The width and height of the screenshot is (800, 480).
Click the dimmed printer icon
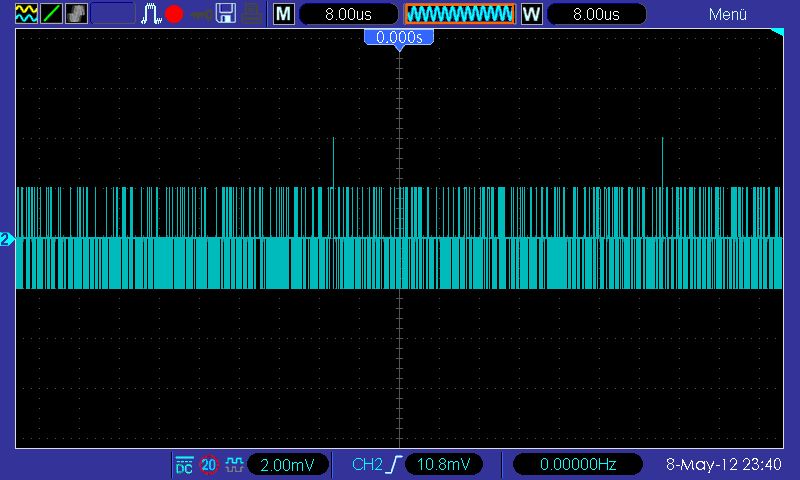[x=252, y=14]
